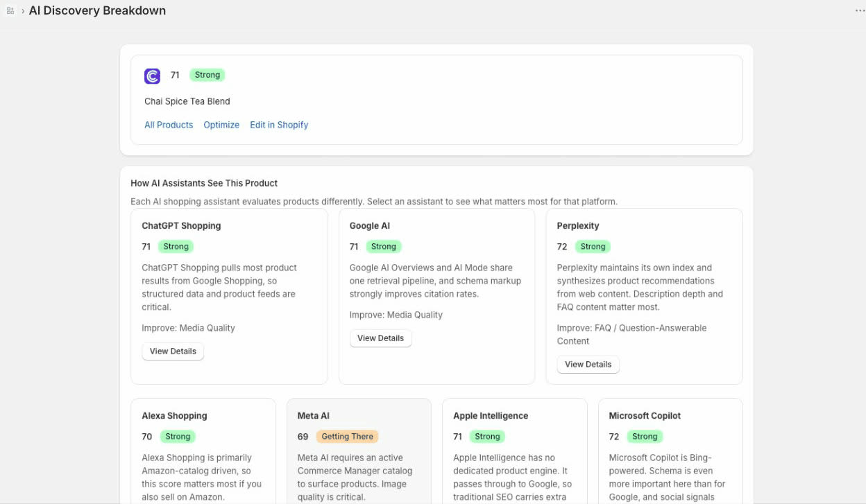Select the Microsoft Copilot card title

645,416
